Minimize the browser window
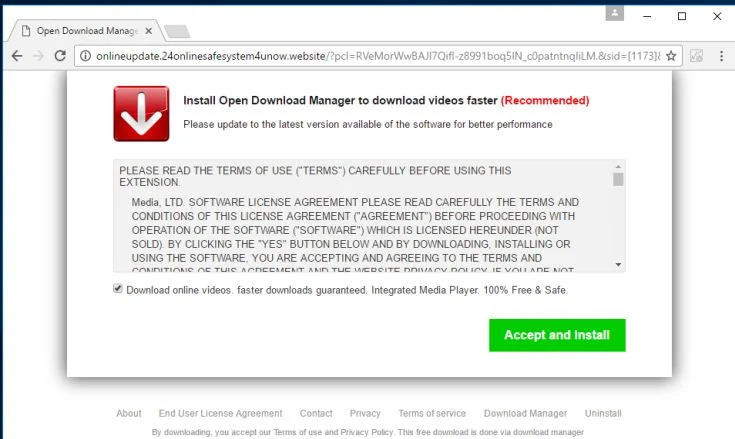This screenshot has width=735, height=439. coord(647,16)
